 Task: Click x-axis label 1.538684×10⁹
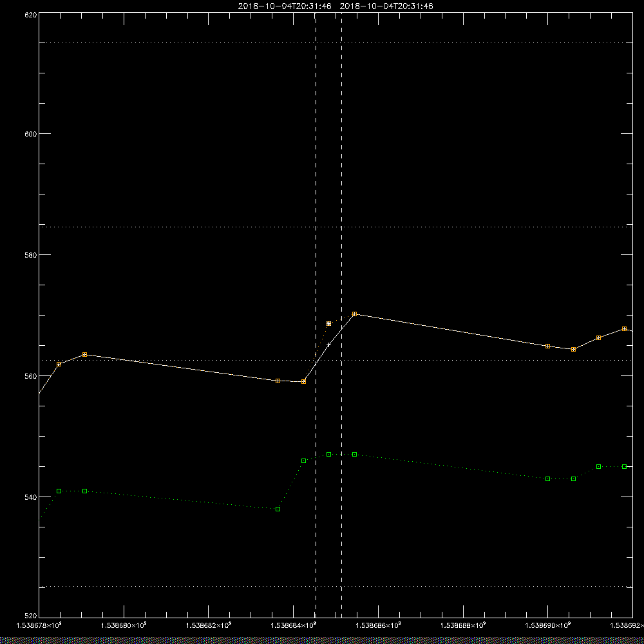pos(294,625)
